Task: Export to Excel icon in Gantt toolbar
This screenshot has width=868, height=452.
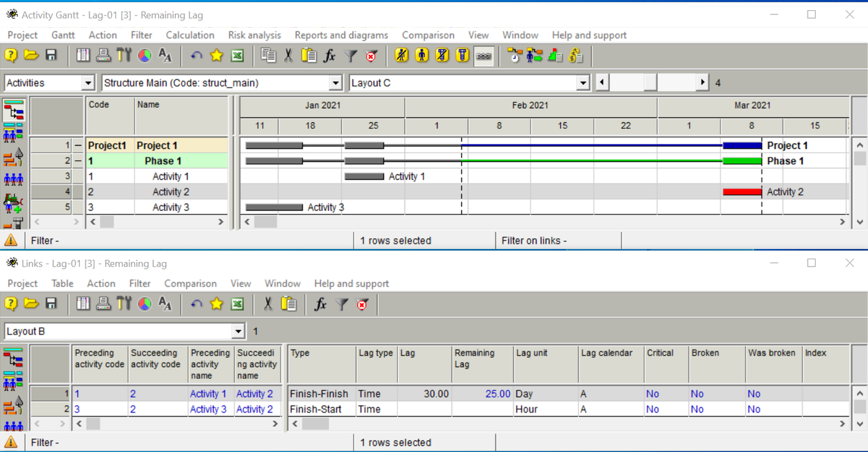Action: (x=237, y=56)
